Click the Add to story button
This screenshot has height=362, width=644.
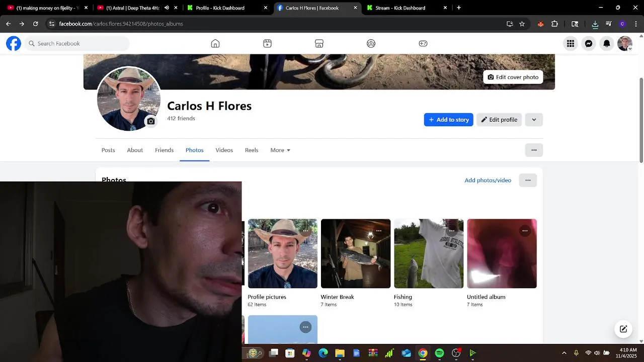click(x=448, y=120)
